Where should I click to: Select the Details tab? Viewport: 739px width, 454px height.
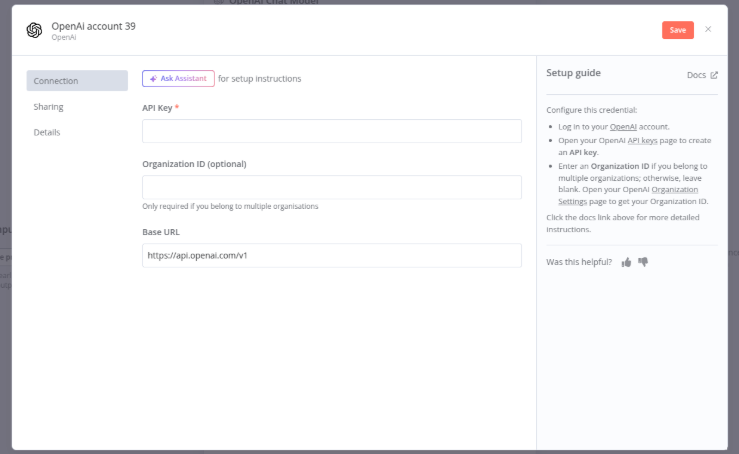[x=47, y=132]
